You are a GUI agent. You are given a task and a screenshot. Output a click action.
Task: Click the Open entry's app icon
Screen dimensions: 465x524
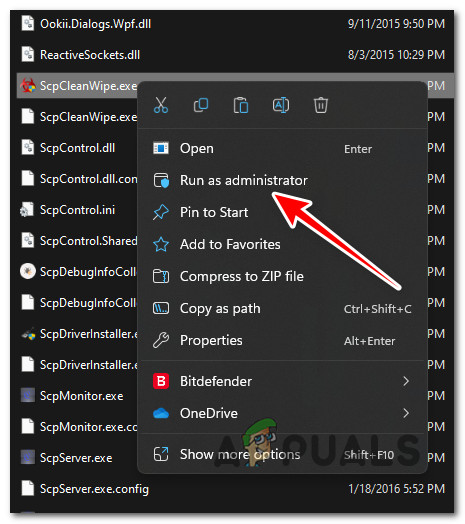pos(161,148)
